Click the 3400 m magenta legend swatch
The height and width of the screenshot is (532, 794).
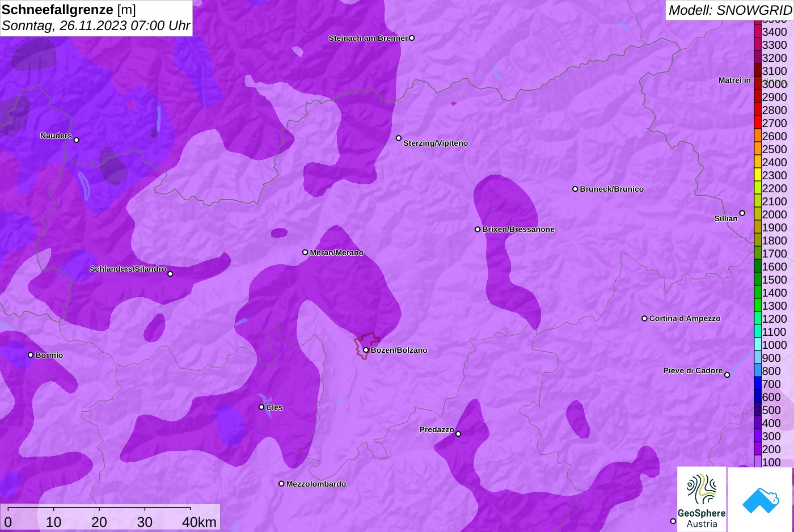point(757,31)
